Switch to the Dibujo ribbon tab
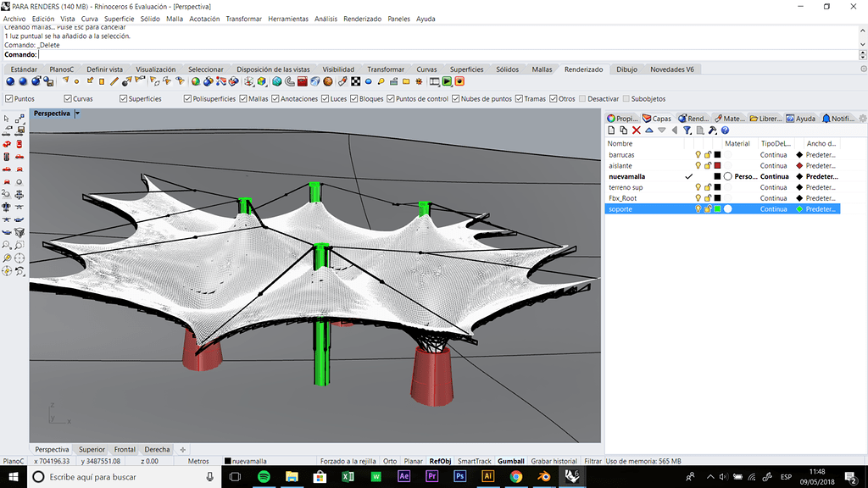The width and height of the screenshot is (868, 488). (x=626, y=69)
